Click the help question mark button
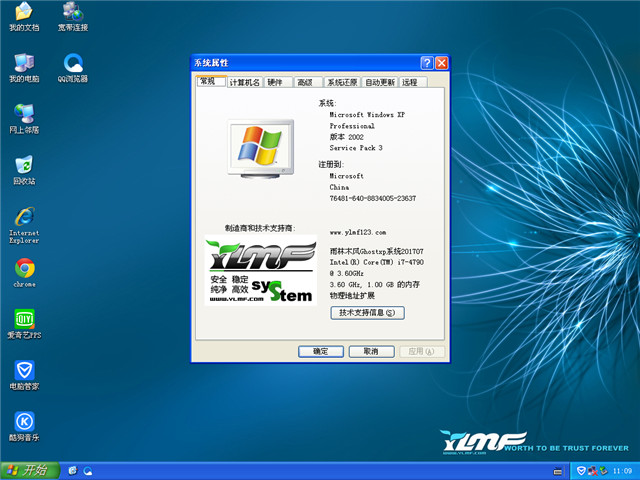Screen dimensions: 640x480 click(427, 63)
